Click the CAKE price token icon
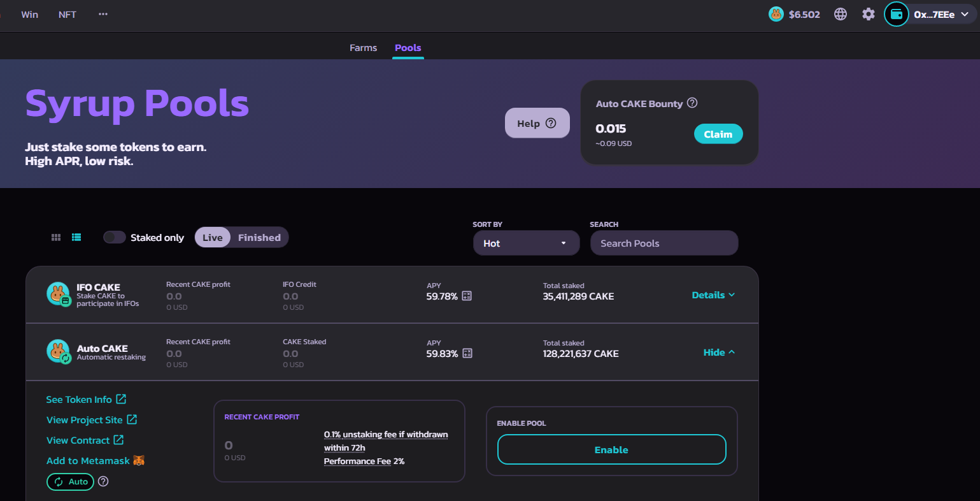This screenshot has height=501, width=980. click(x=776, y=14)
